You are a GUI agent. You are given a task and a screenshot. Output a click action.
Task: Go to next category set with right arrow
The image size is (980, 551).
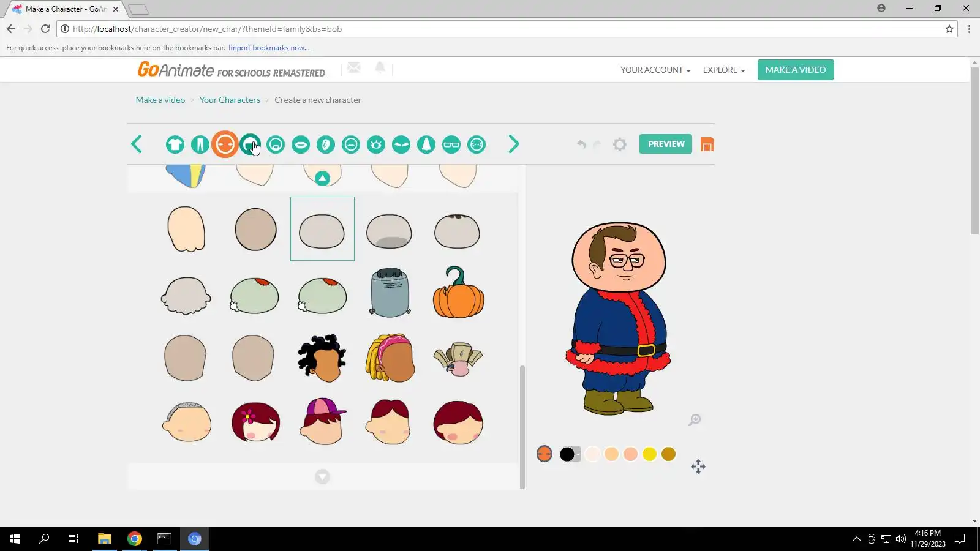514,144
